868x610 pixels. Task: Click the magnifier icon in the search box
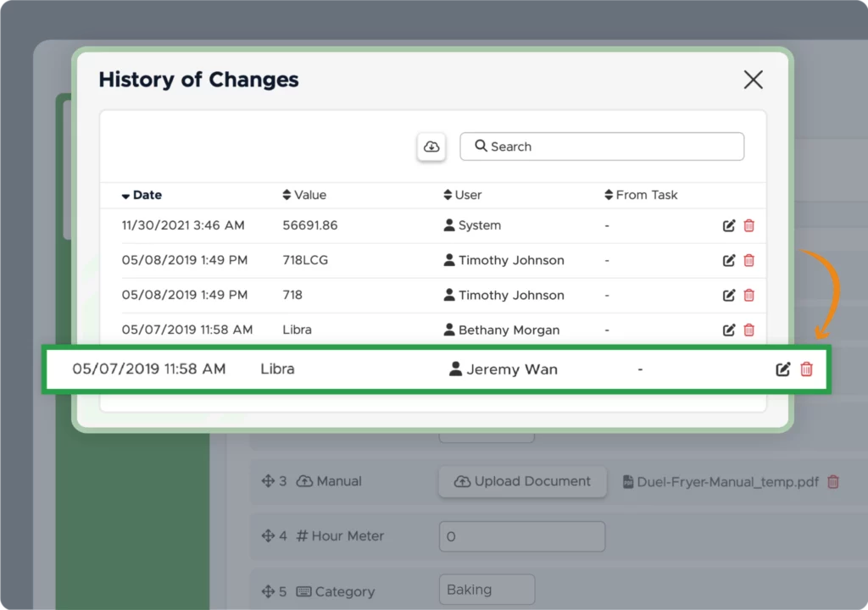481,146
